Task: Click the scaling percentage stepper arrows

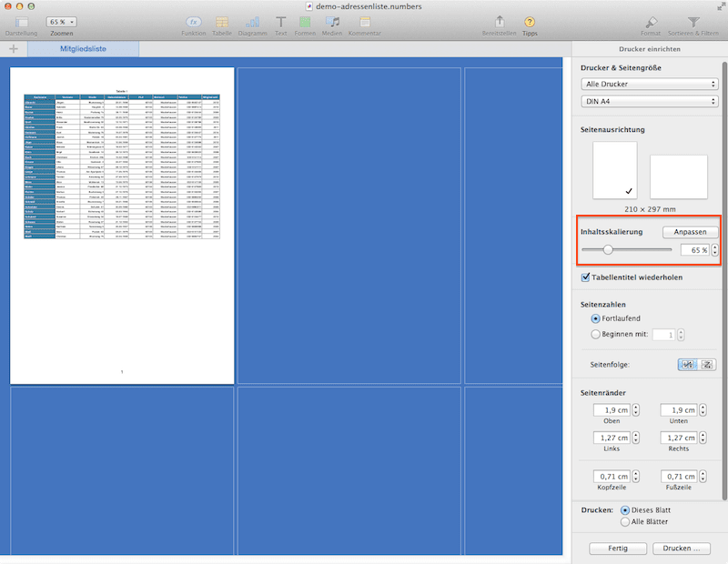Action: (x=714, y=250)
